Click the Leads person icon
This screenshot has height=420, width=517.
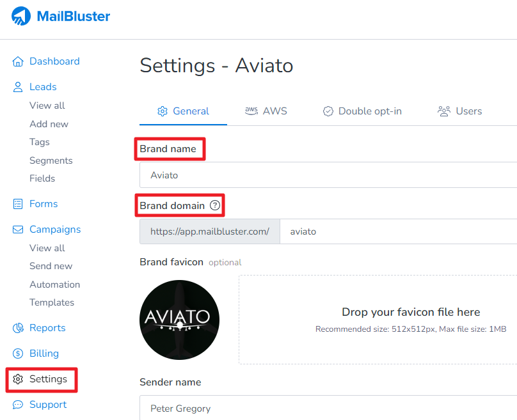pos(18,87)
